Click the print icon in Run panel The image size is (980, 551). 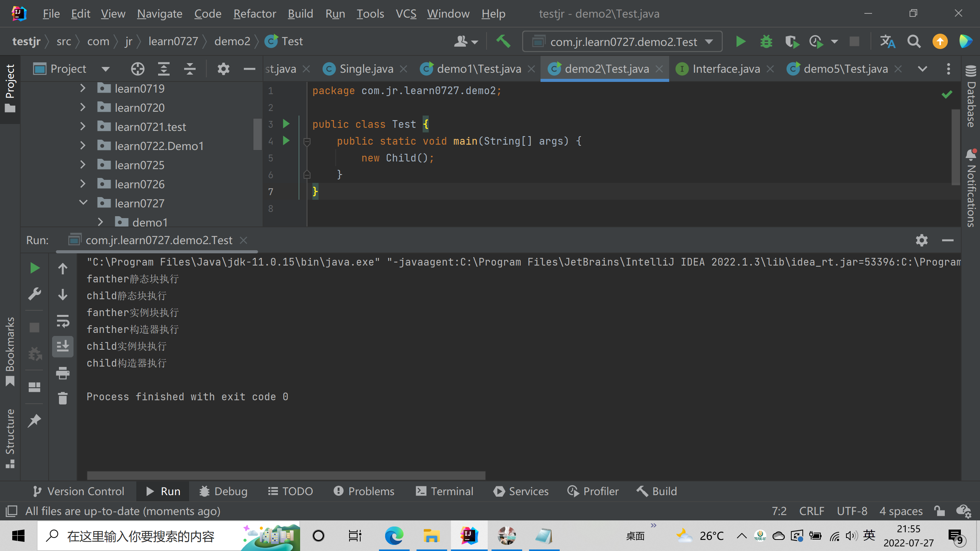[63, 373]
